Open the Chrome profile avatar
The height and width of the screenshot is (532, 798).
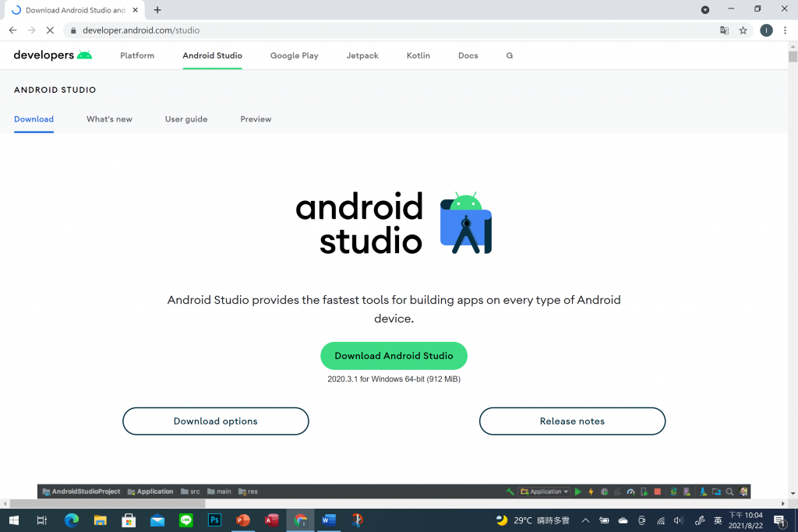[766, 30]
